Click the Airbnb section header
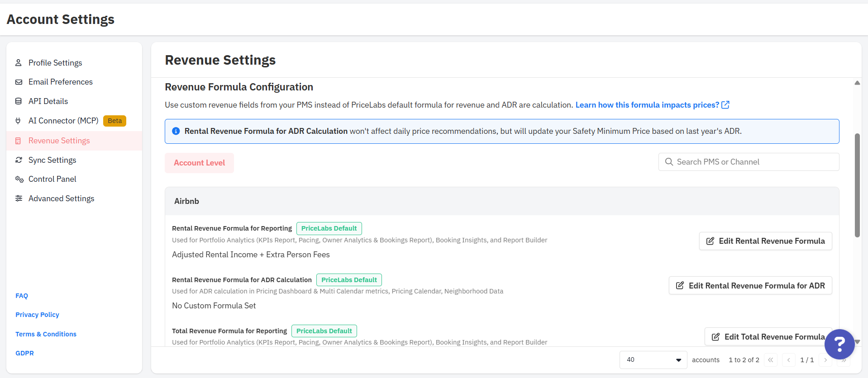The height and width of the screenshot is (378, 868). pyautogui.click(x=502, y=201)
